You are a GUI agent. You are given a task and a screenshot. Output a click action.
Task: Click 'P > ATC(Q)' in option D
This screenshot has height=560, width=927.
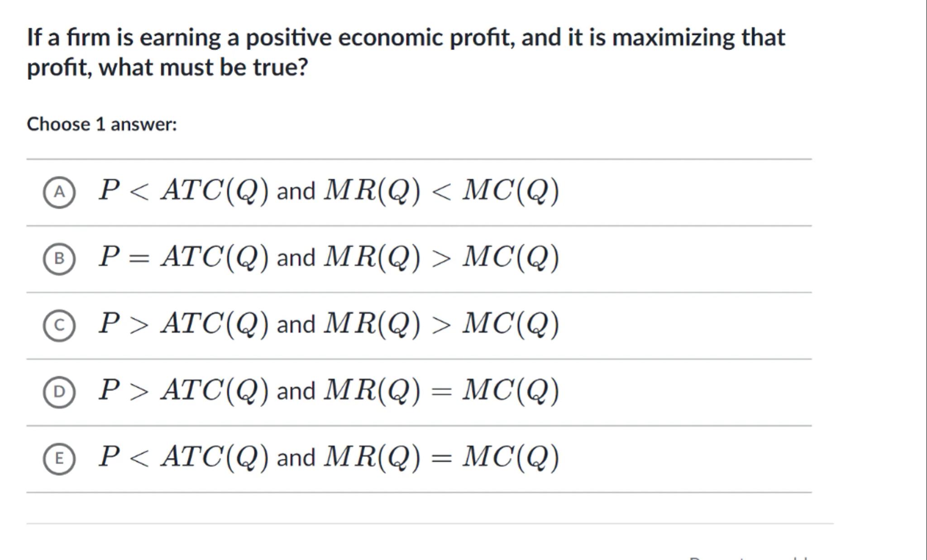click(183, 390)
